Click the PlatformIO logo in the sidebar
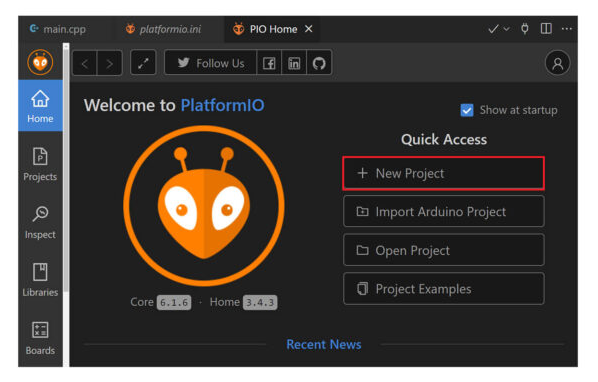The image size is (598, 382). [40, 62]
